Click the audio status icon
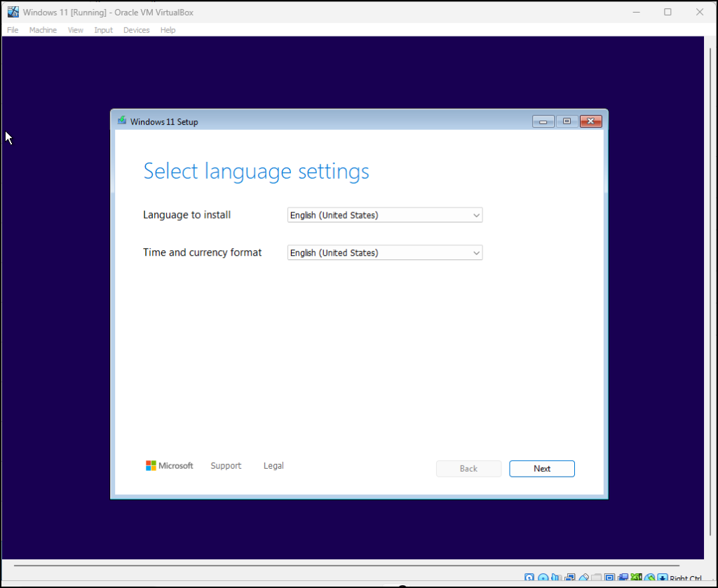 click(x=556, y=577)
